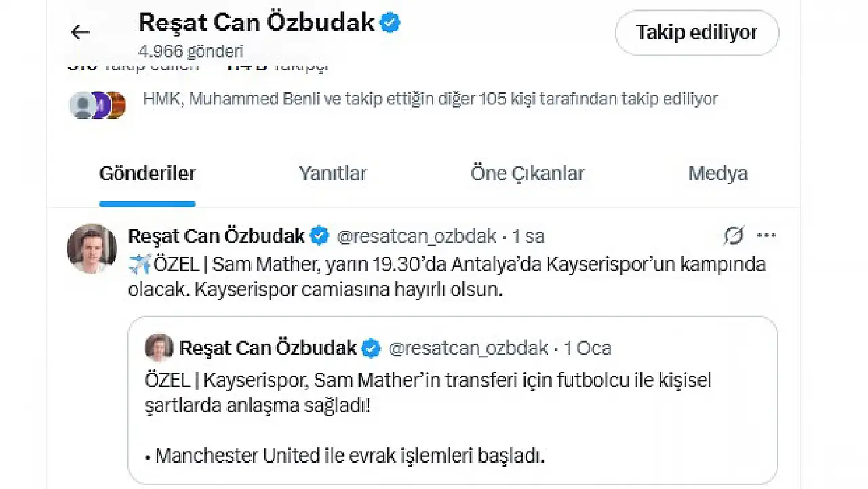Click the Grok icon on the tweet

pyautogui.click(x=733, y=236)
